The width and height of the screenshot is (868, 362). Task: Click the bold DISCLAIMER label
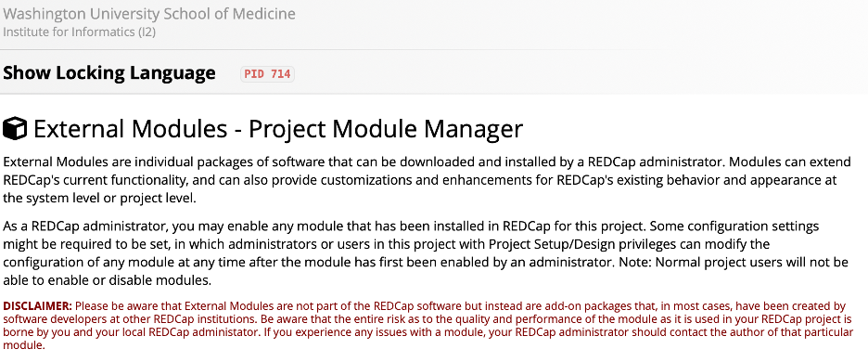38,306
